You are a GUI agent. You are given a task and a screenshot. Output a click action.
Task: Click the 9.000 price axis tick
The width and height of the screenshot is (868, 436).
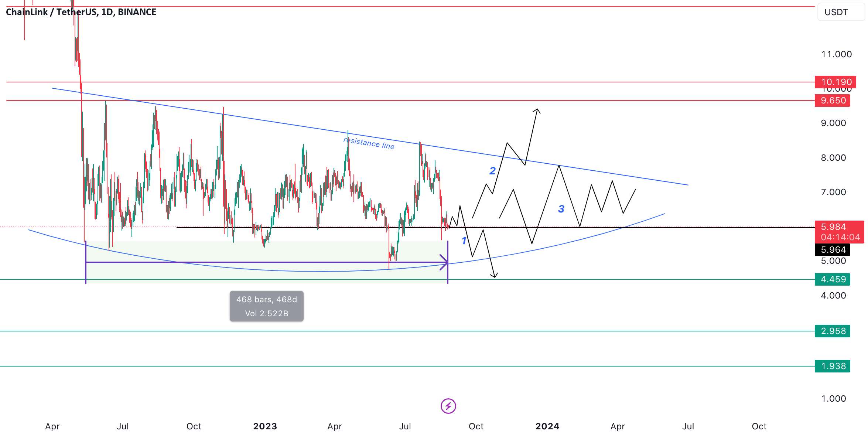[x=833, y=123]
